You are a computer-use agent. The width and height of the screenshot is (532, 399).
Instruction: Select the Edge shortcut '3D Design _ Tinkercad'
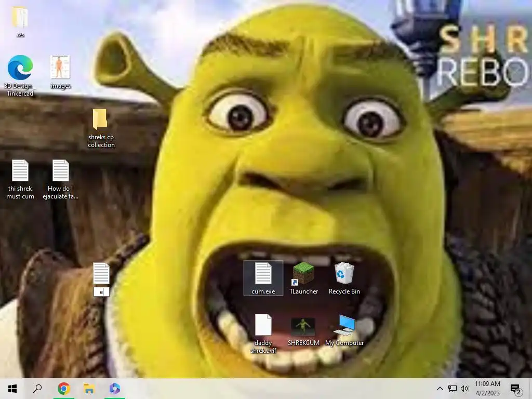[x=20, y=76]
